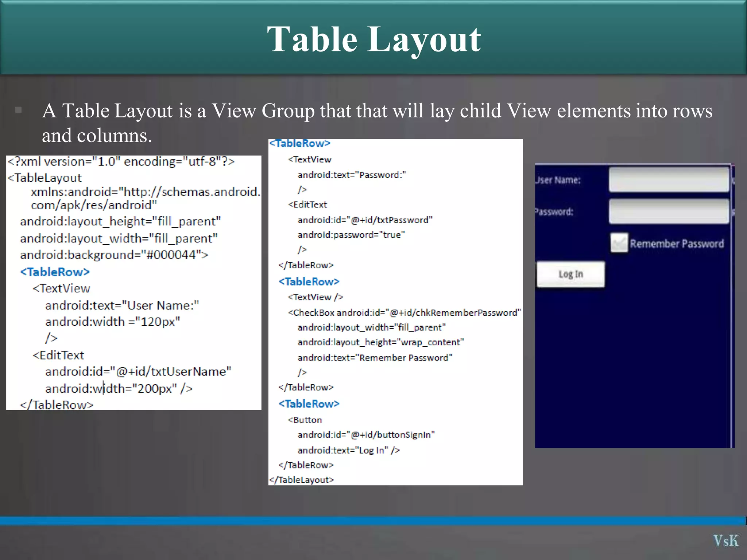Click the '<Button' tag line
Viewport: 747px width, 560px height.
tap(305, 420)
